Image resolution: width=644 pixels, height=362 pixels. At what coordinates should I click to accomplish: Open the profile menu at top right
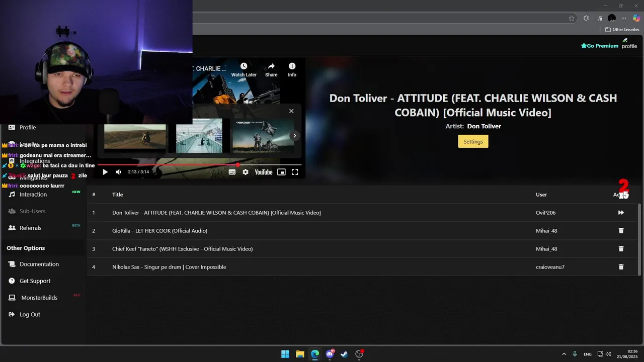coord(629,44)
